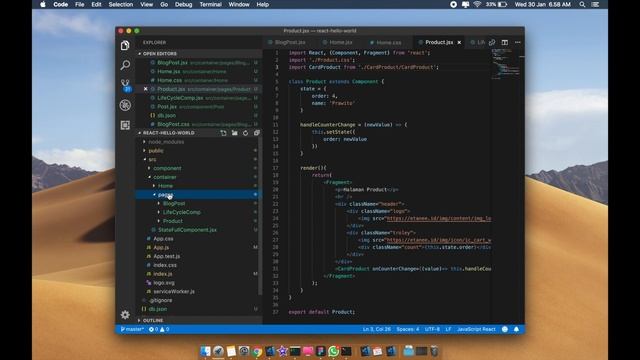Click the master branch indicator in status bar
Screen dimensions: 640x360
[x=132, y=329]
